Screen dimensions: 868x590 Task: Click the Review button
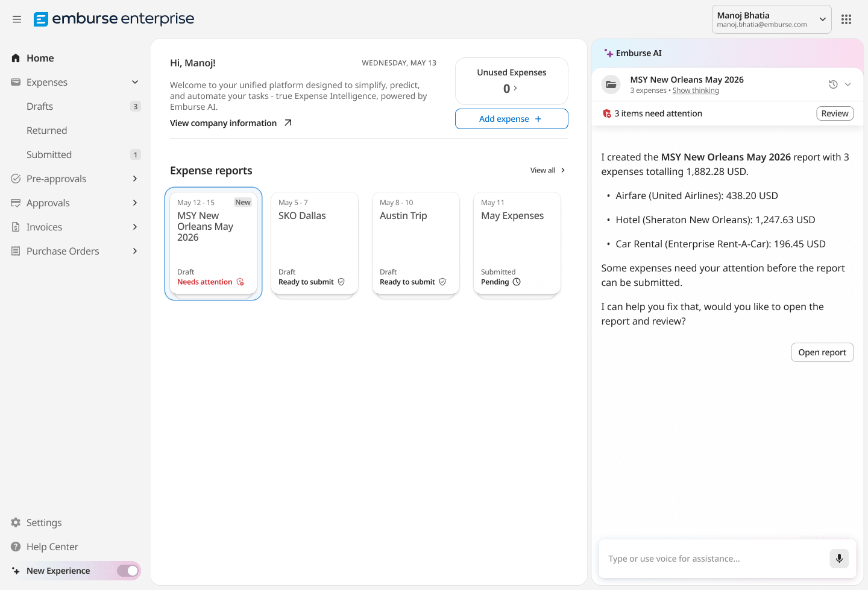coord(835,113)
